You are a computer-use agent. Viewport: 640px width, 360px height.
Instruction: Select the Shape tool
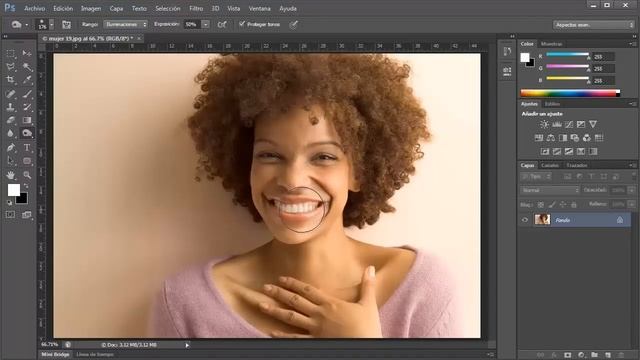pyautogui.click(x=27, y=161)
